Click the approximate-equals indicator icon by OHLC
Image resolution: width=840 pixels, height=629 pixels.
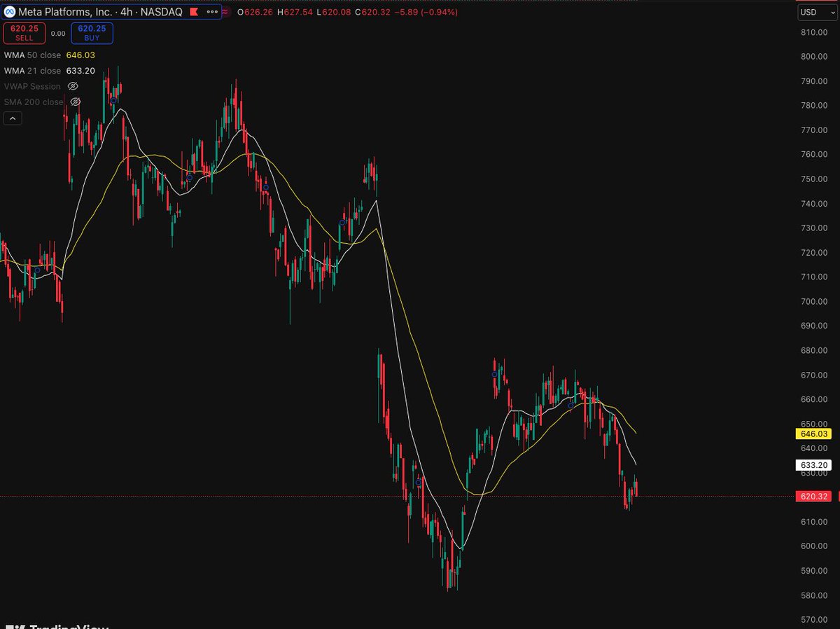pyautogui.click(x=226, y=12)
